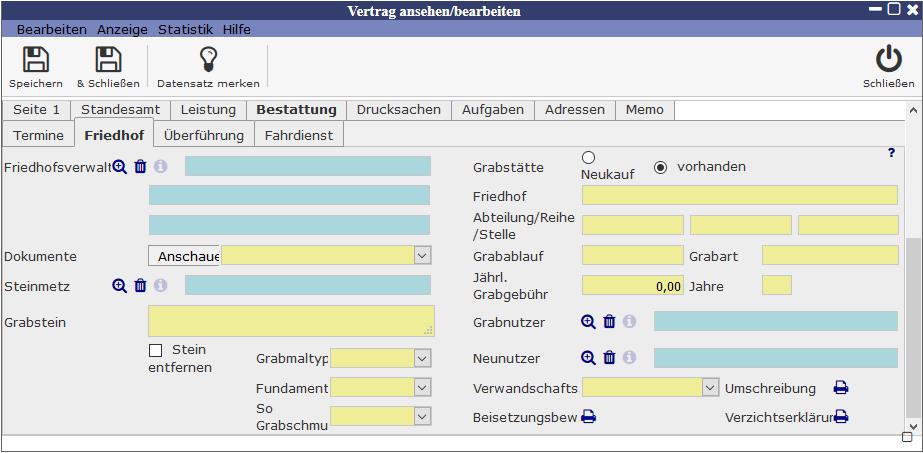923x453 pixels.
Task: Click the Speichern floppy disk icon
Action: pos(35,60)
